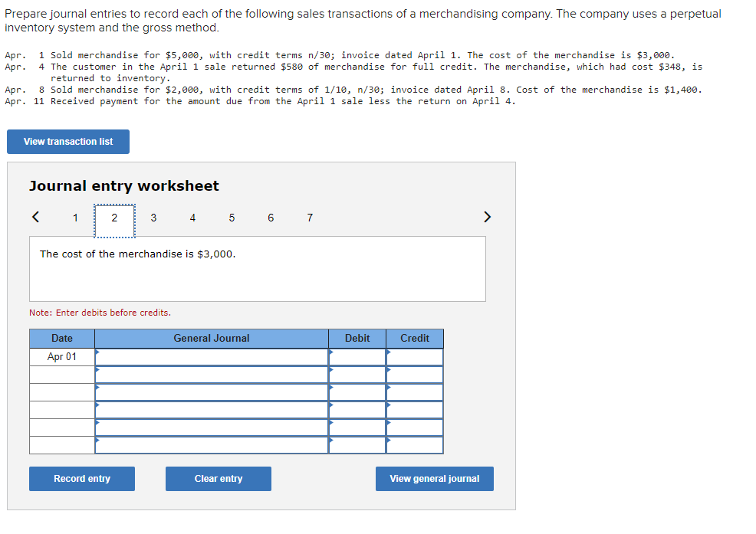The height and width of the screenshot is (534, 756).
Task: Click the Credit field of the first row
Action: click(x=414, y=356)
